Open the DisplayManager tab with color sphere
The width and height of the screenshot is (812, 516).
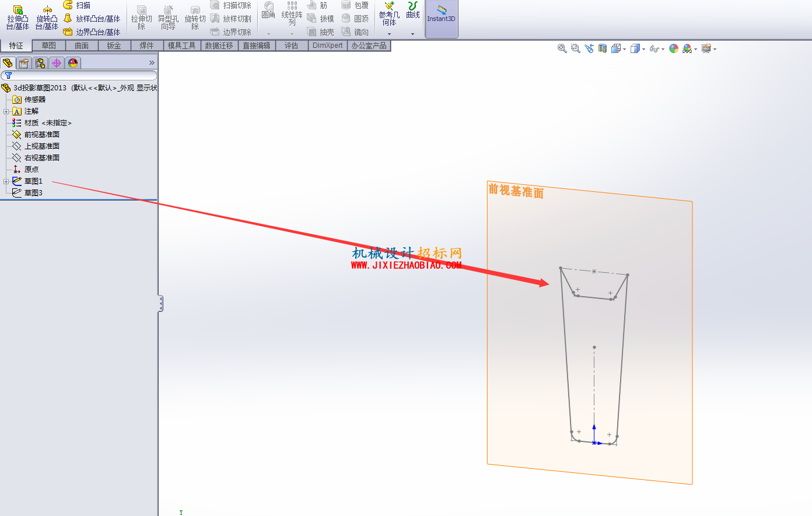coord(73,63)
